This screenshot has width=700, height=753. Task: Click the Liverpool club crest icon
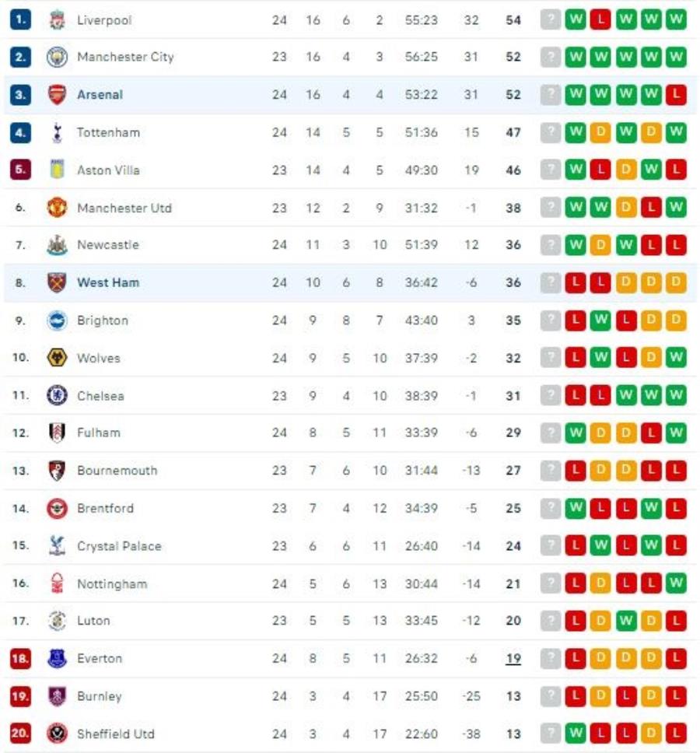click(x=57, y=19)
